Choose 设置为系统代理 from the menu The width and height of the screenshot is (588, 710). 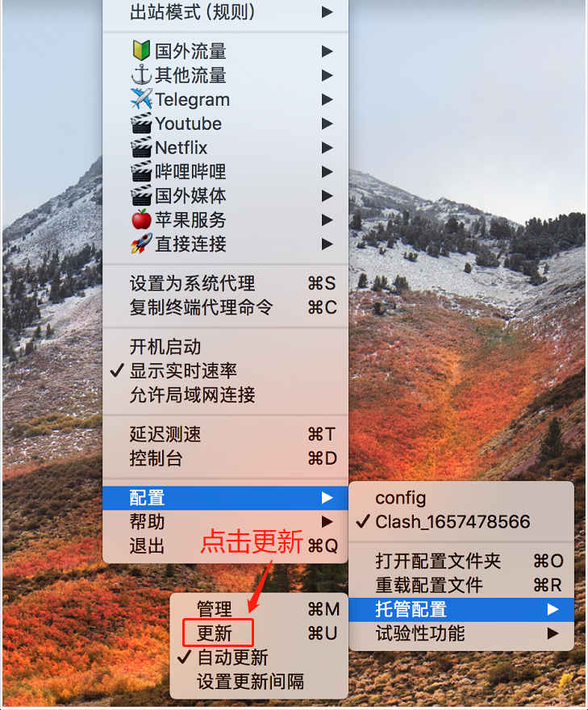click(225, 283)
